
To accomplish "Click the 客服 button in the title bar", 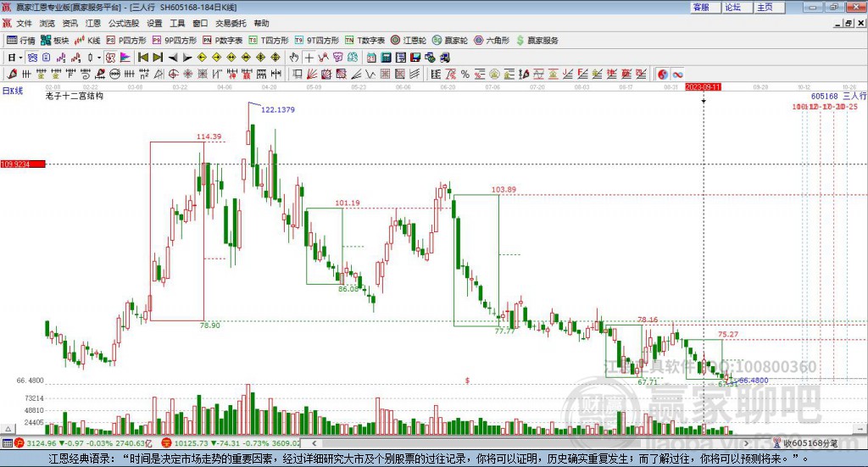I will [704, 7].
